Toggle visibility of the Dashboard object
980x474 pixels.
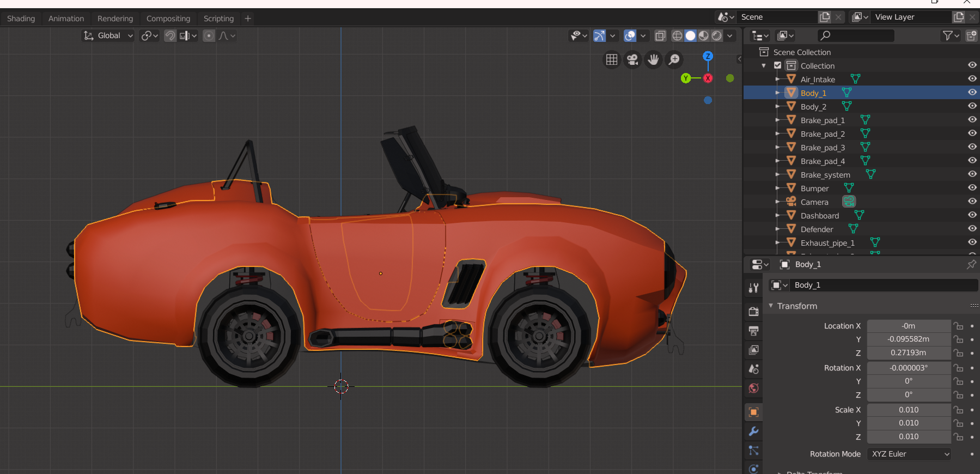pyautogui.click(x=972, y=215)
